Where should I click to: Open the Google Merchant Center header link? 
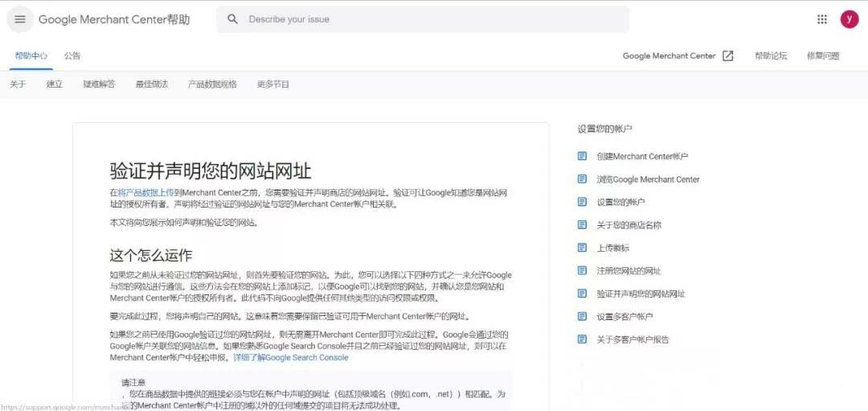[x=669, y=56]
